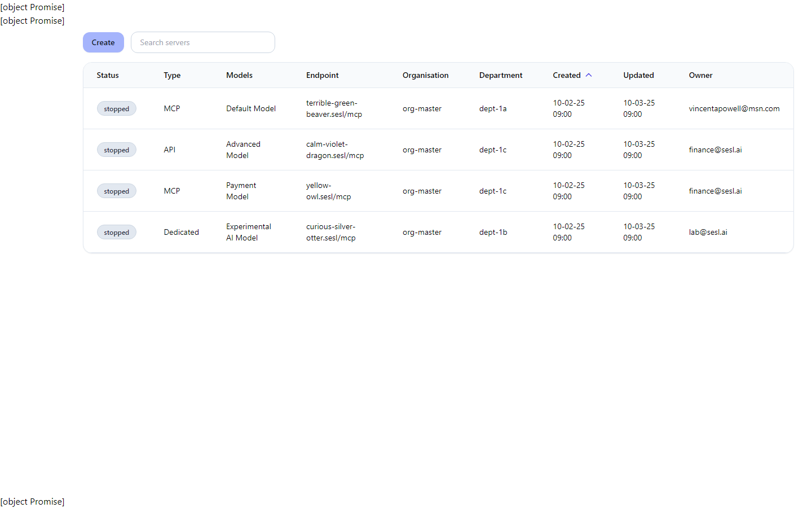Click finance@sesl.ai on the Payment Model row
The image size is (812, 508).
pos(715,191)
